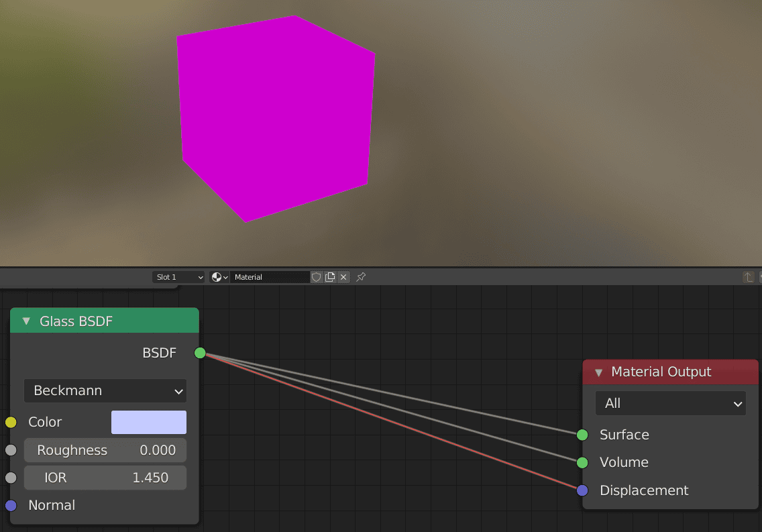This screenshot has height=532, width=762.
Task: Click the green BSDF output socket
Action: (x=199, y=352)
